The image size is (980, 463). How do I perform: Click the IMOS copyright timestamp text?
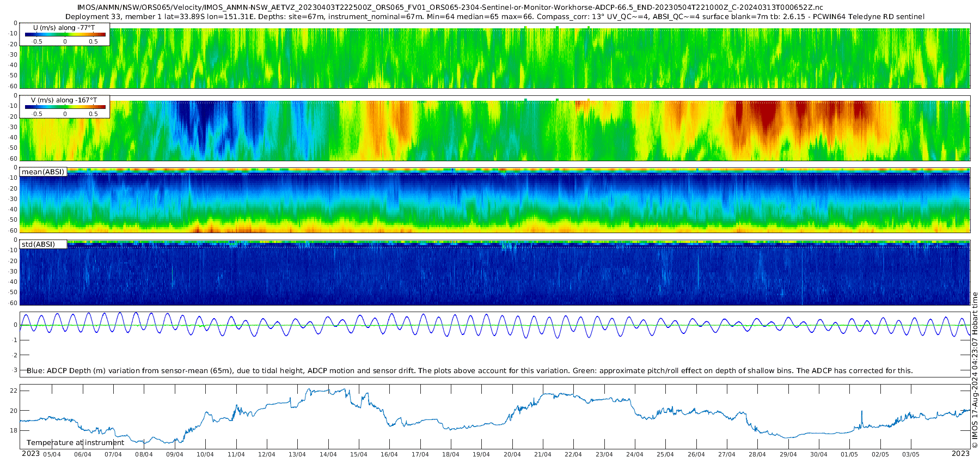click(x=975, y=370)
